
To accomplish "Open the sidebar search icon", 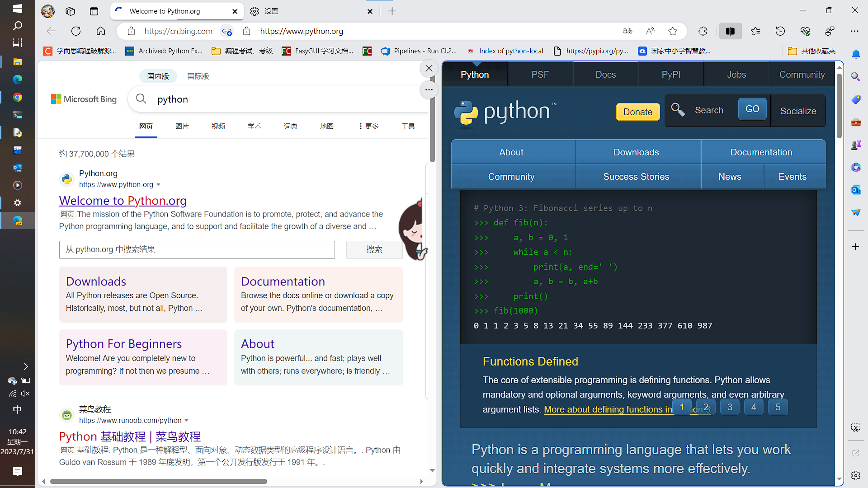I will pyautogui.click(x=856, y=77).
